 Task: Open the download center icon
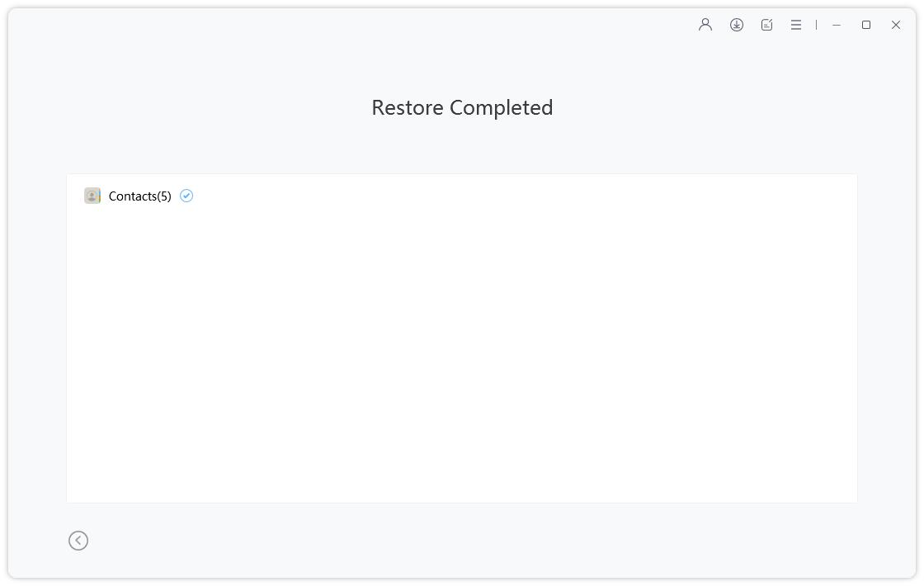pyautogui.click(x=736, y=25)
